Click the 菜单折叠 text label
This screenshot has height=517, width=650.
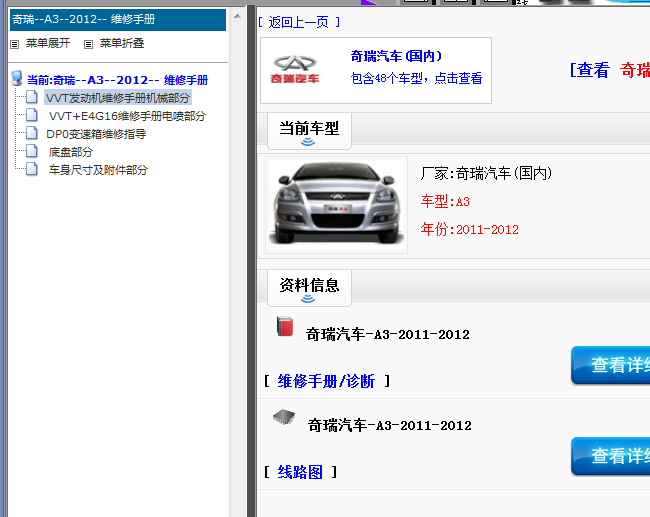coord(121,43)
